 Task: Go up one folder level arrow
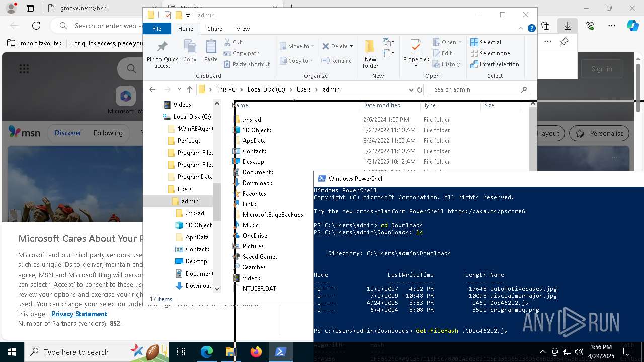pos(189,89)
